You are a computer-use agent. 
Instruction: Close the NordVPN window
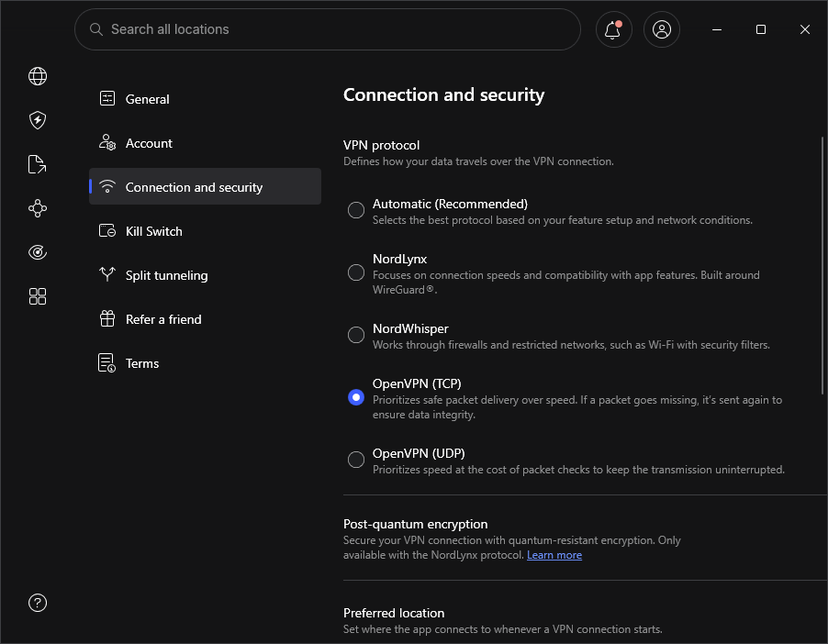[x=805, y=29]
